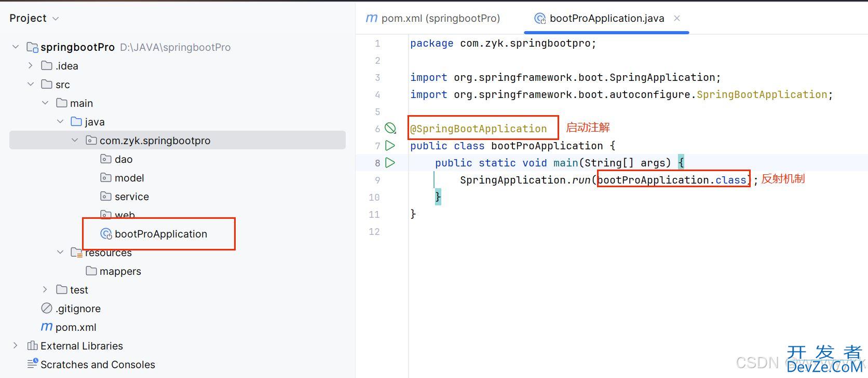Click the .gitignore file icon
This screenshot has width=868, height=378.
[x=47, y=309]
